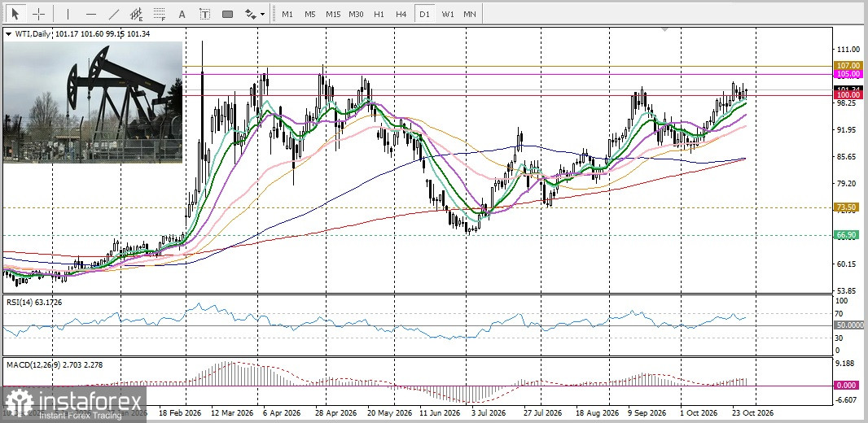Switch chart to M30 timeframe
868x423 pixels.
[356, 15]
